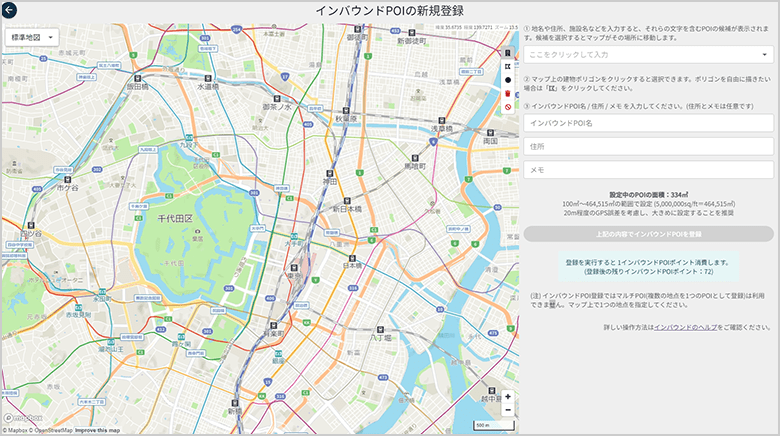Go back using the top-left arrow
The width and height of the screenshot is (780, 436).
pyautogui.click(x=10, y=10)
